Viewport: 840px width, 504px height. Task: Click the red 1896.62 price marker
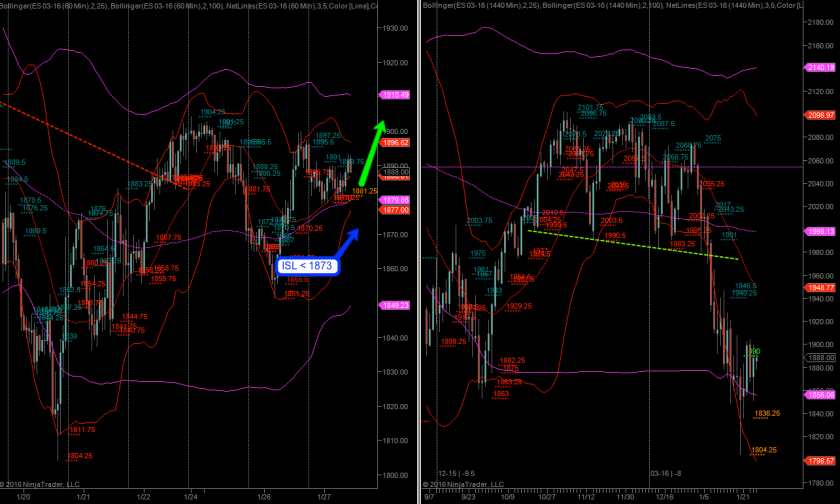pos(395,143)
